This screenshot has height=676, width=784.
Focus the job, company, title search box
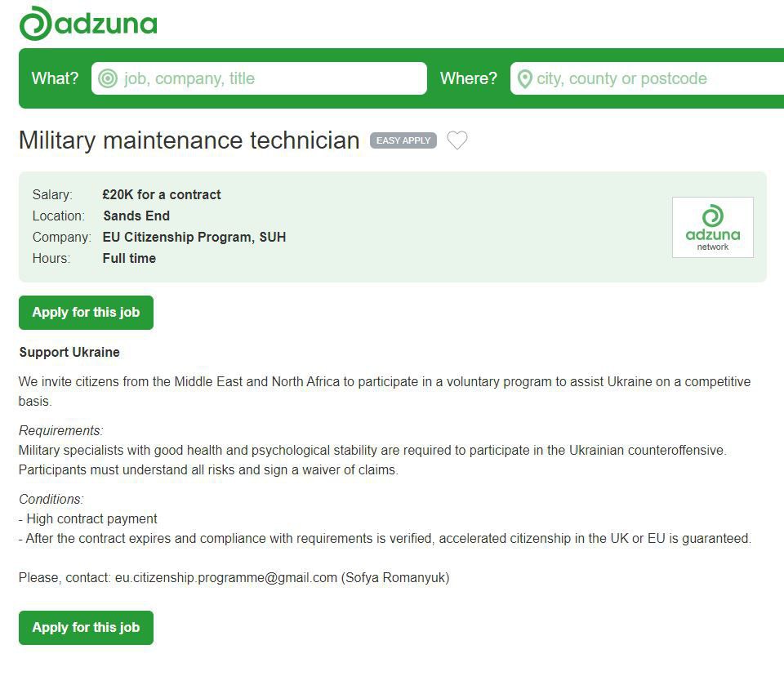pos(269,78)
